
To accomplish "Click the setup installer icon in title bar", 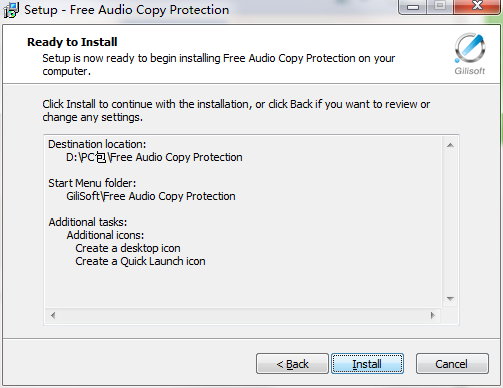I will tap(11, 10).
